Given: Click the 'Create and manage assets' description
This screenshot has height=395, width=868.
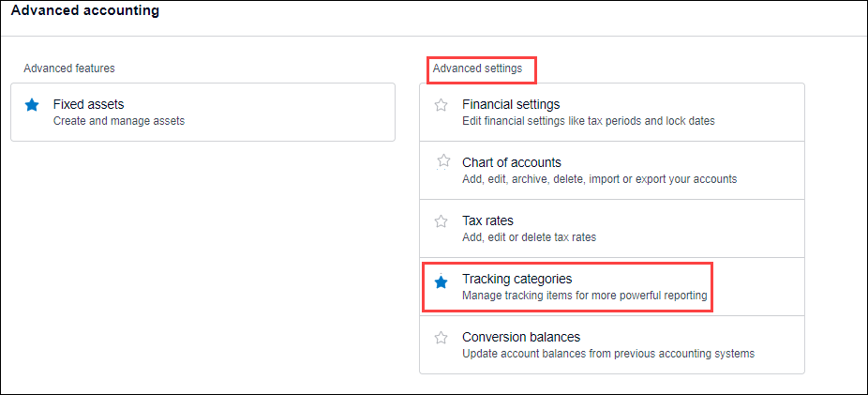Looking at the screenshot, I should [119, 121].
